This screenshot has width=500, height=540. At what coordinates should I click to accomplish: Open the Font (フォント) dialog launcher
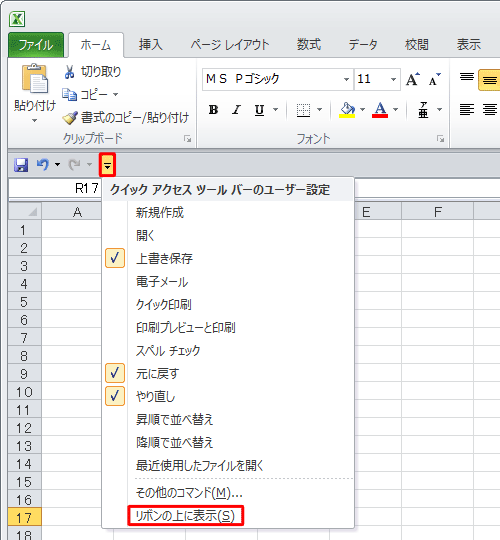point(440,139)
